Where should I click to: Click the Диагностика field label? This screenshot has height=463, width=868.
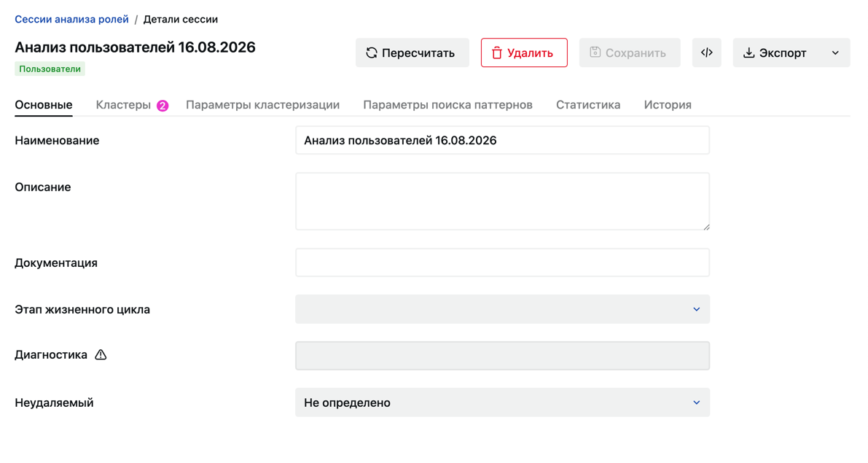tap(51, 355)
